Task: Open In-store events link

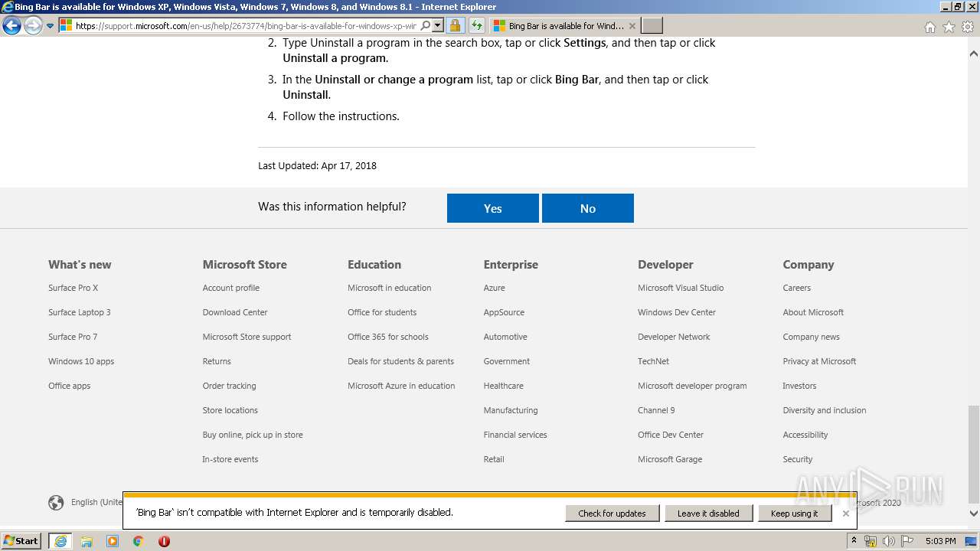Action: pyautogui.click(x=230, y=459)
